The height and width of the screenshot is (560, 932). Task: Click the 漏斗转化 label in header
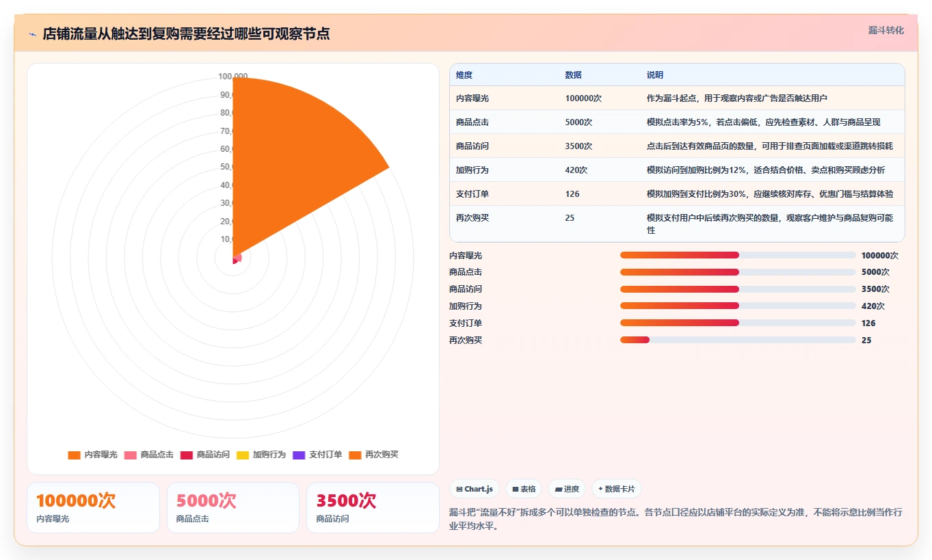coord(886,31)
